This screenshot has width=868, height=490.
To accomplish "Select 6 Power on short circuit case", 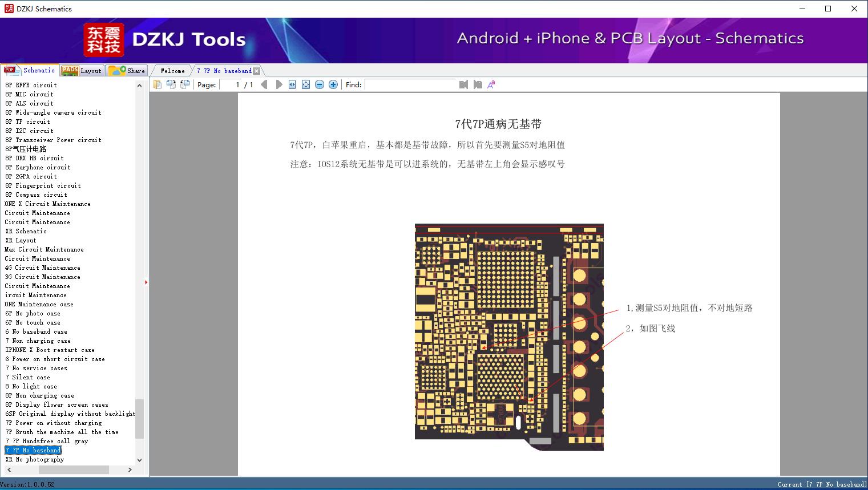I will coord(55,359).
